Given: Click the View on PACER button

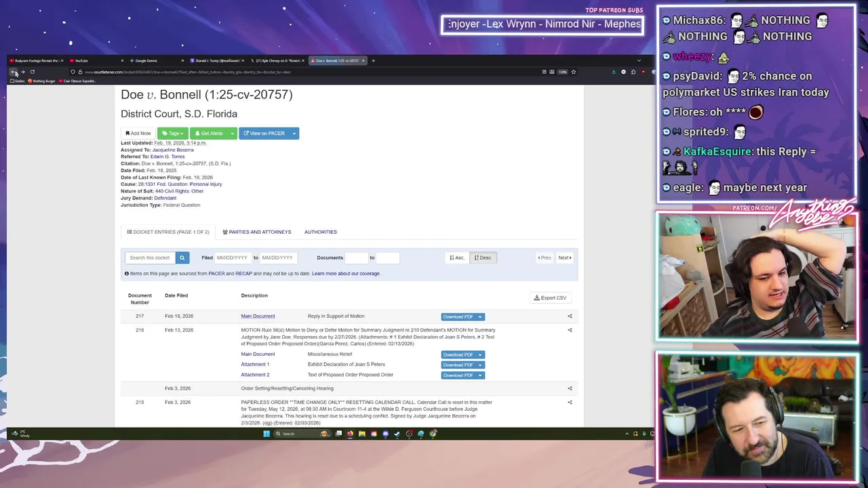Looking at the screenshot, I should click(x=264, y=134).
